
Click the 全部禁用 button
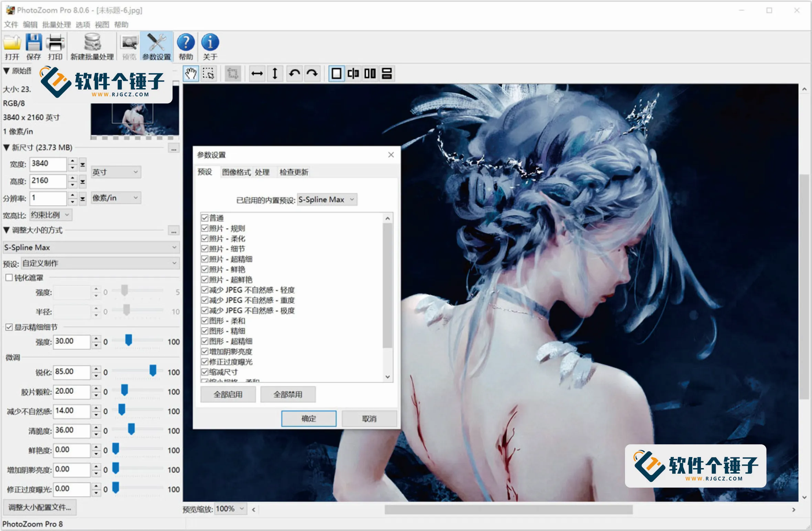(288, 394)
